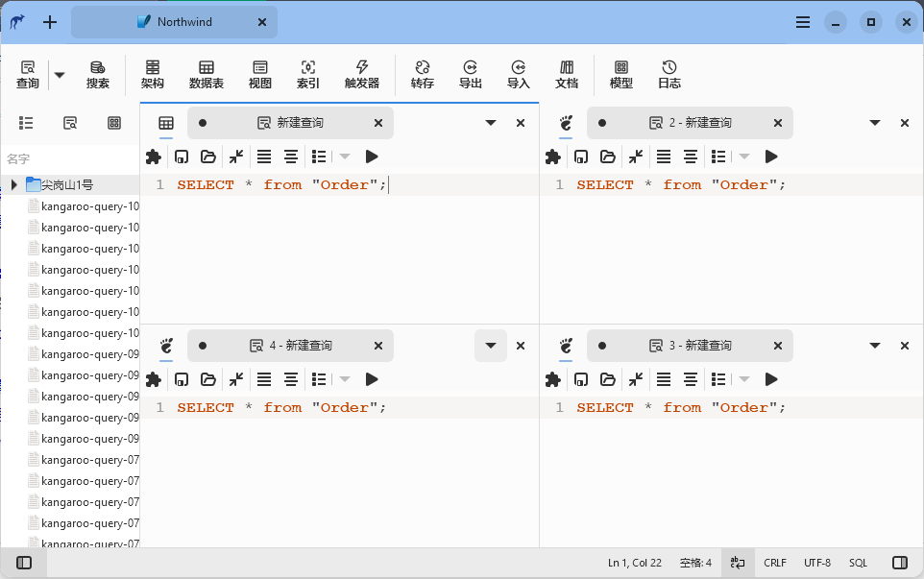This screenshot has width=924, height=579.
Task: Click the kangaroo logo in title bar
Action: [17, 22]
